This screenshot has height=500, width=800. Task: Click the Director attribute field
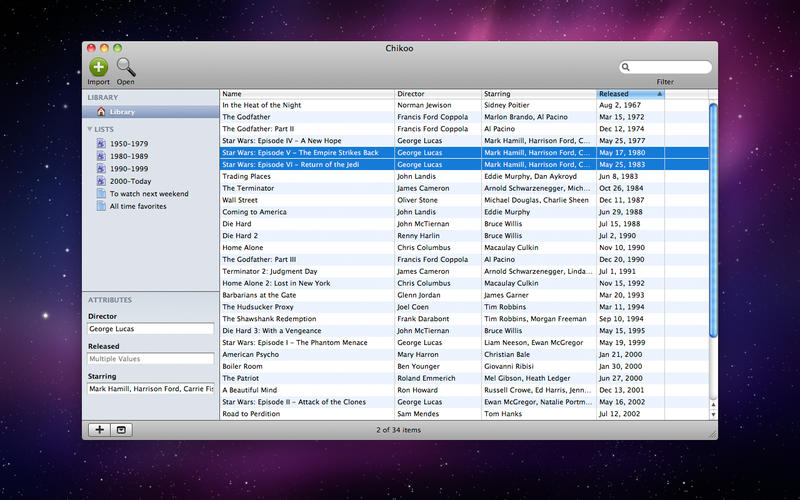point(151,329)
